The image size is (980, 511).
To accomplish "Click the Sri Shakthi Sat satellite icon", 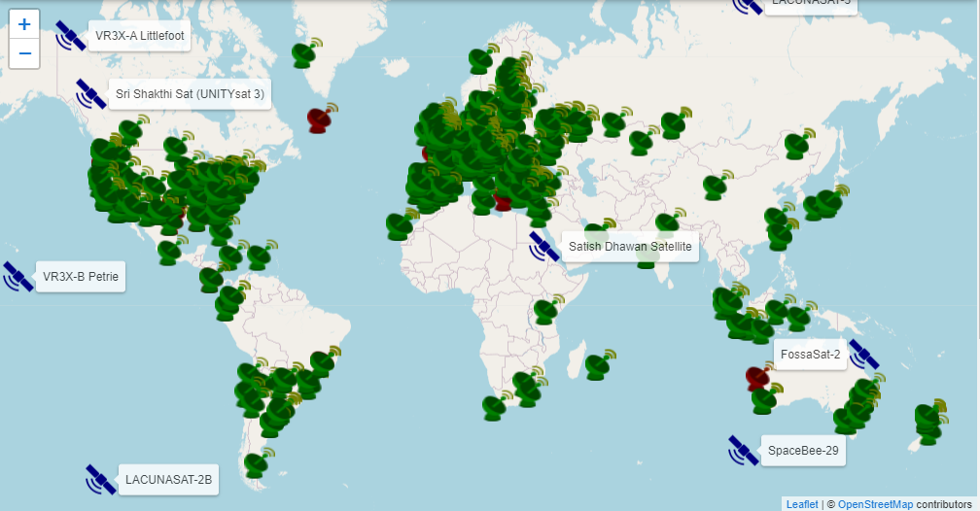I will click(x=90, y=93).
